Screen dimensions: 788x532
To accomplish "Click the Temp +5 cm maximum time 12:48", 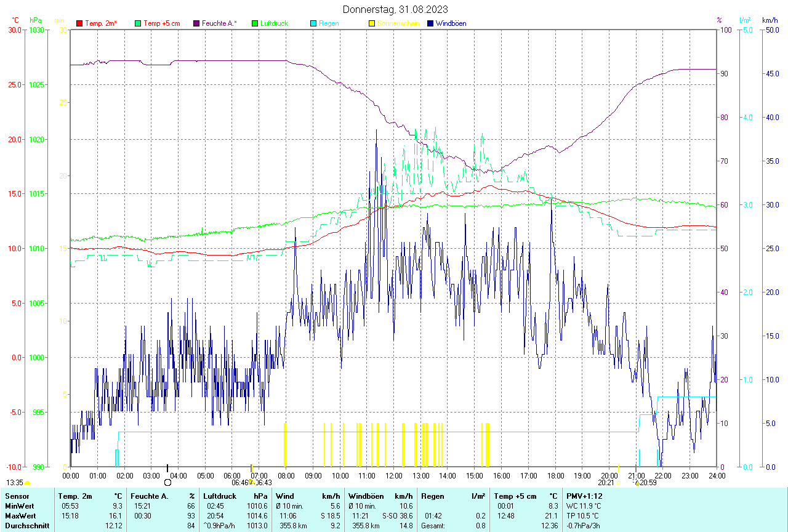I will coord(506,516).
